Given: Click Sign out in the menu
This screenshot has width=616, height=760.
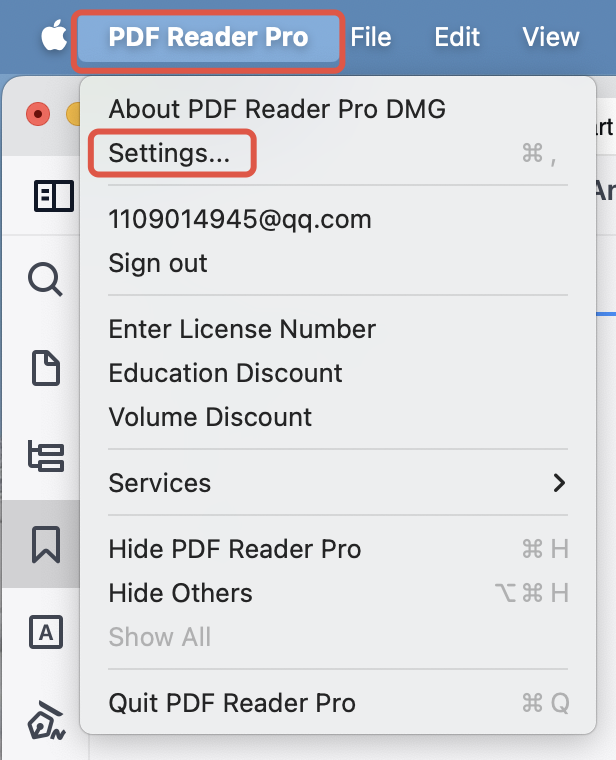Looking at the screenshot, I should pos(158,263).
